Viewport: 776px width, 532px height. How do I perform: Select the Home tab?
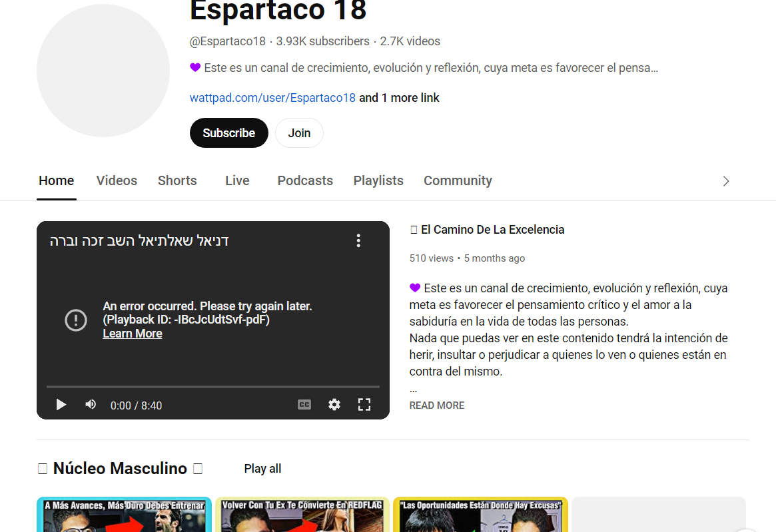[x=57, y=180]
